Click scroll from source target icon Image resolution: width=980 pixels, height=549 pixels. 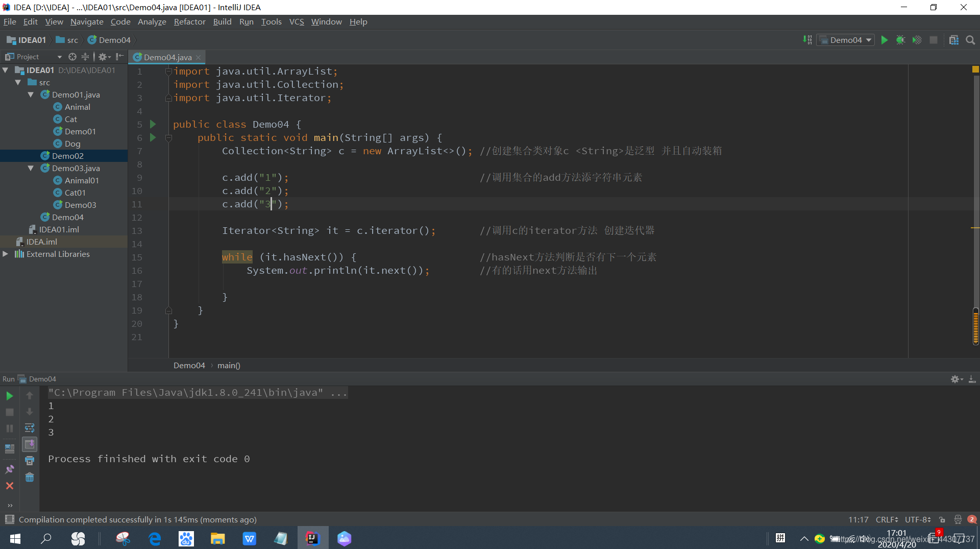[72, 57]
